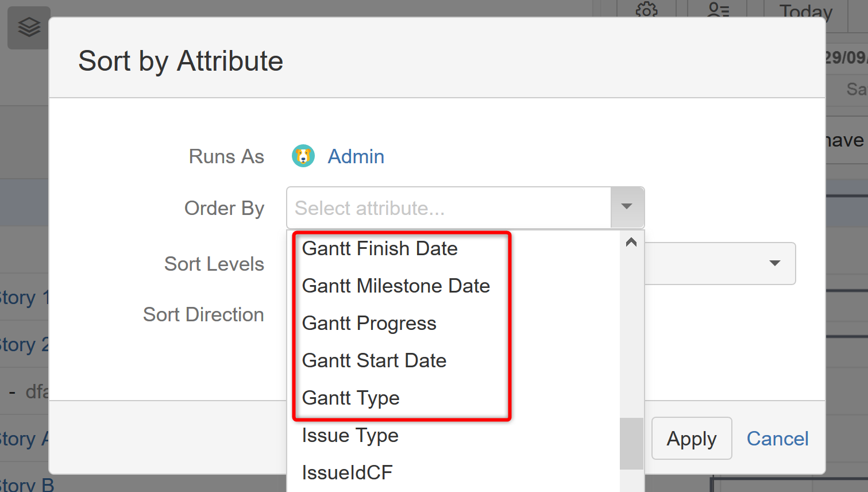The image size is (868, 492).
Task: Select Gantt Finish Date from the list
Action: click(x=380, y=248)
